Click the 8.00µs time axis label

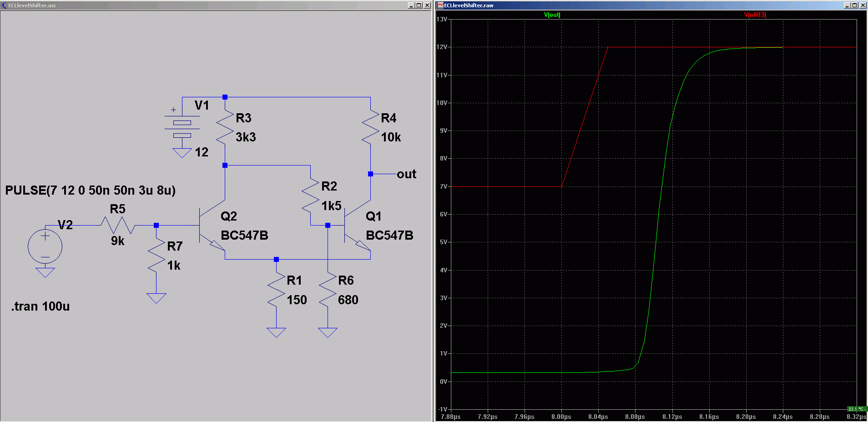pyautogui.click(x=561, y=417)
